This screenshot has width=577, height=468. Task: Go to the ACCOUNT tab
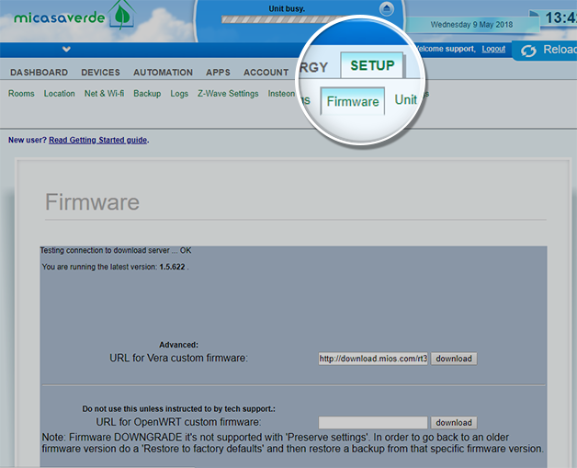266,72
